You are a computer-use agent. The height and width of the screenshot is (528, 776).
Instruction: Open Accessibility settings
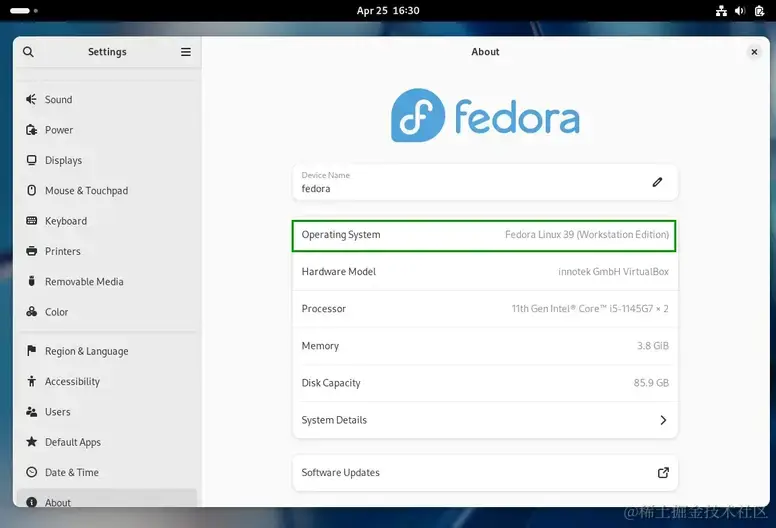pos(107,381)
